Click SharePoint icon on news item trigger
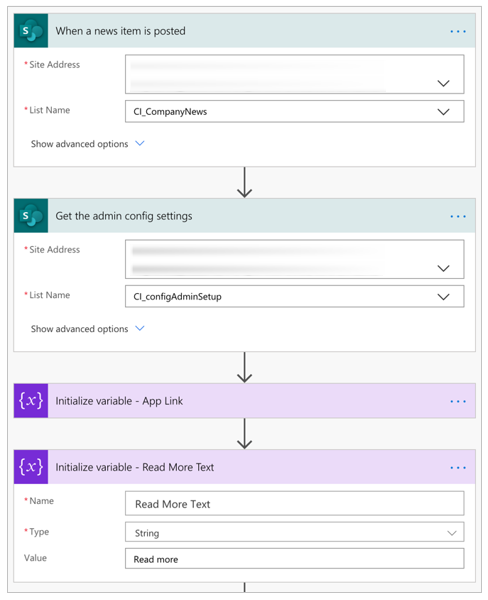 [x=31, y=31]
